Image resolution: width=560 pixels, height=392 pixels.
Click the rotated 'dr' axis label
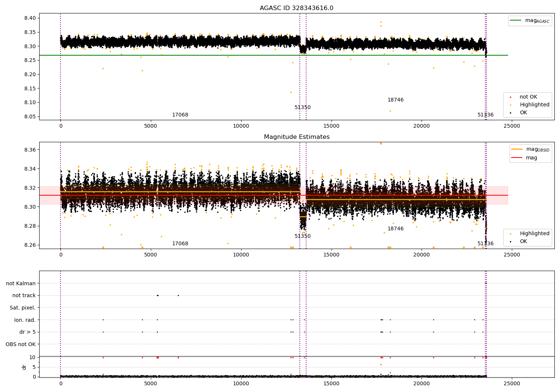[24, 367]
